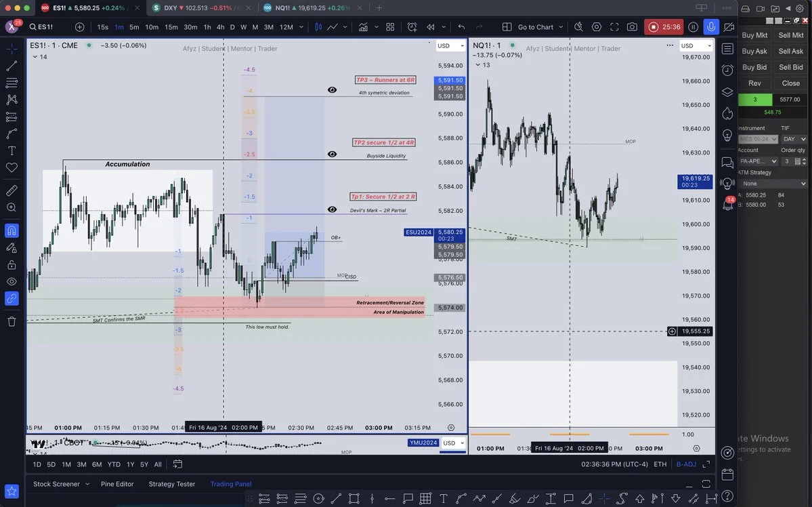This screenshot has height=507, width=812.
Task: Expand the timeframe list dropdown arrow
Action: point(301,27)
